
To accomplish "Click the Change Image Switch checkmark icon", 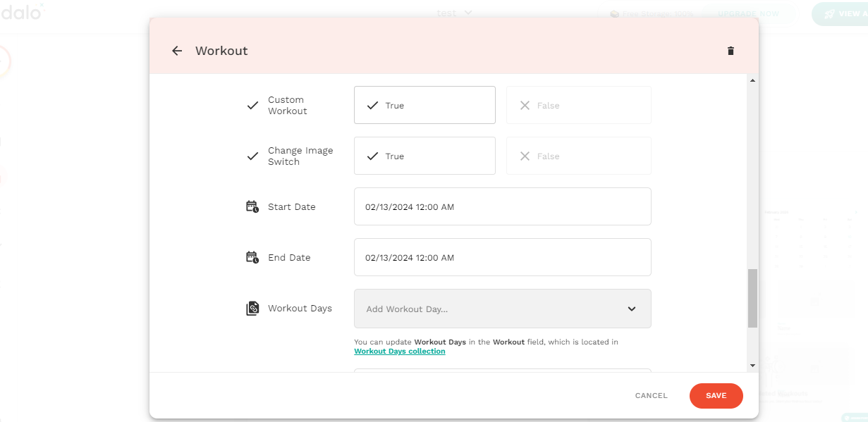I will (x=252, y=156).
